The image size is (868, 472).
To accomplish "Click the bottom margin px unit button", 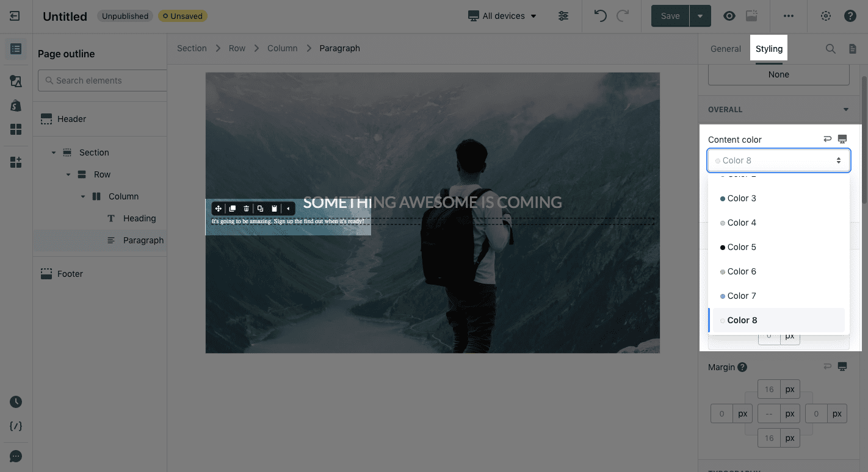I will [x=790, y=438].
